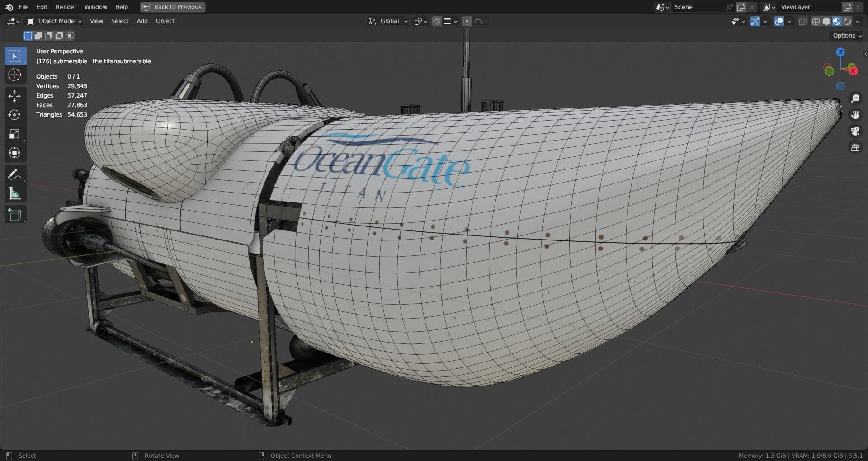Activate the Rotate tool
The width and height of the screenshot is (868, 461).
pyautogui.click(x=15, y=115)
